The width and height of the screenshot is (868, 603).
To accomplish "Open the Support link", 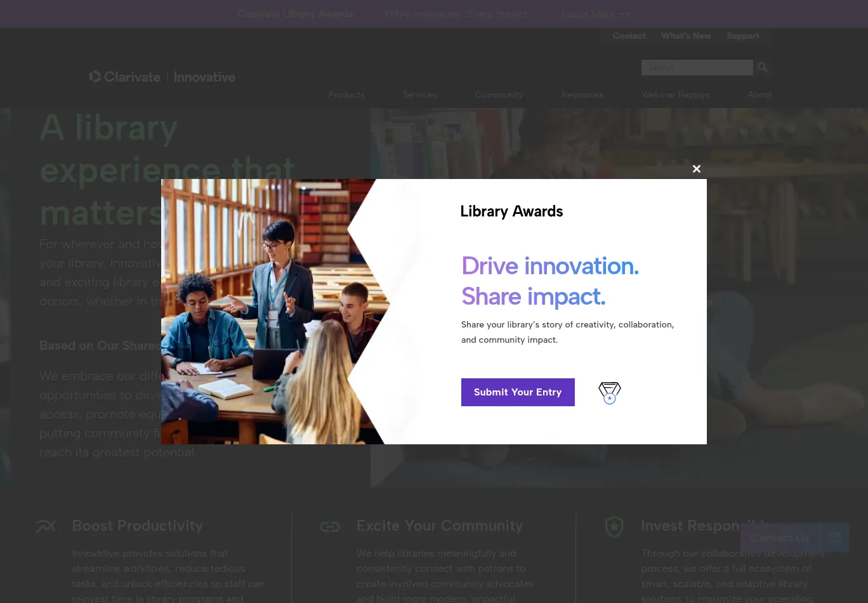I will tap(743, 36).
